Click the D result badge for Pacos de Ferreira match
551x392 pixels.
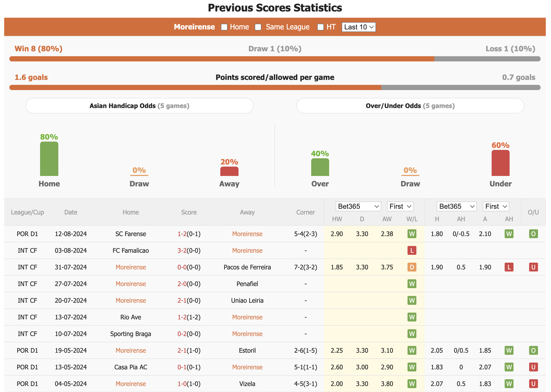[x=412, y=267]
